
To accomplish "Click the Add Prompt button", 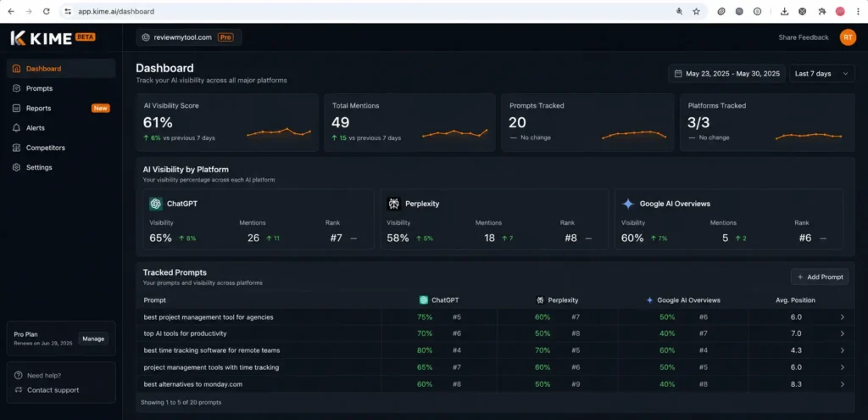I will click(x=820, y=277).
